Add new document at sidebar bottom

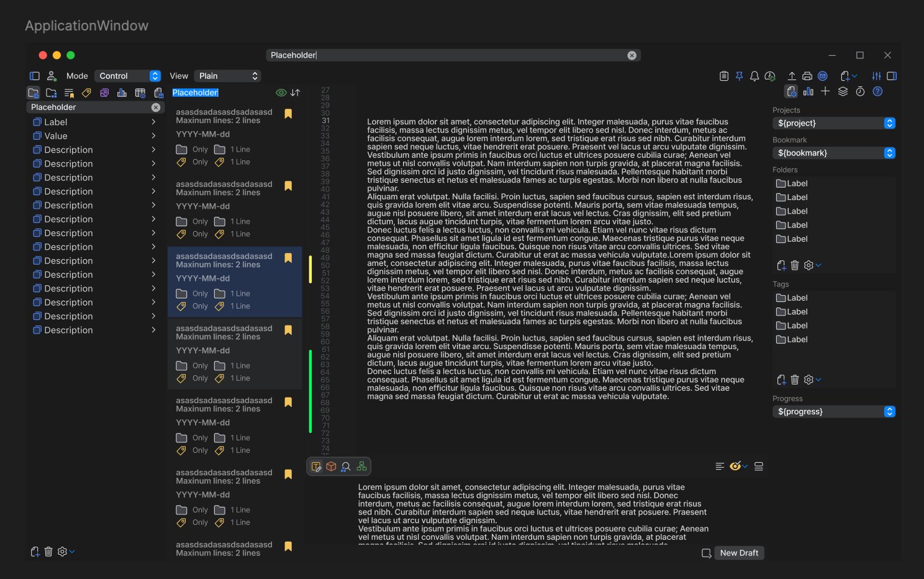tap(35, 552)
